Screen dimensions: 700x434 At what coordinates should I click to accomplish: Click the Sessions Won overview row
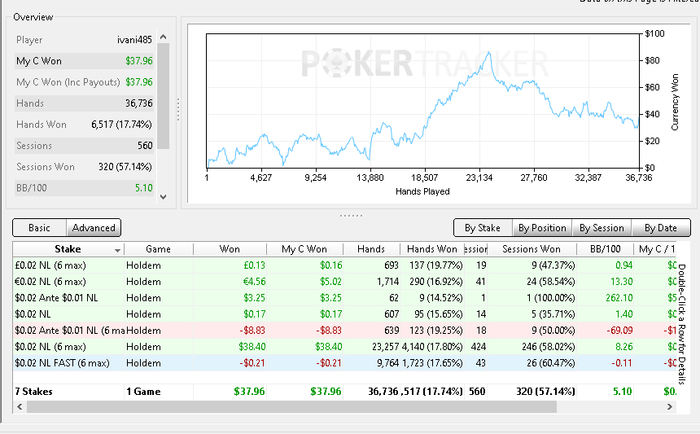tap(84, 167)
